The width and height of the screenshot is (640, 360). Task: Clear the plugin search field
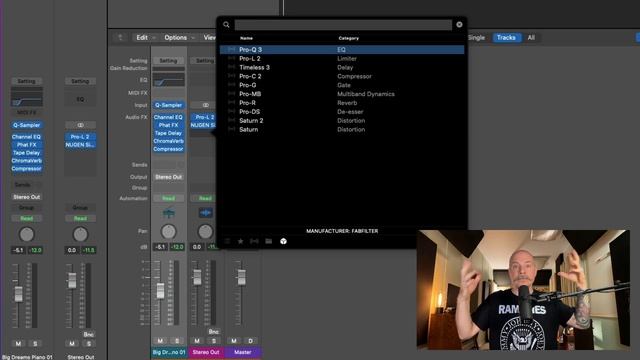(459, 24)
